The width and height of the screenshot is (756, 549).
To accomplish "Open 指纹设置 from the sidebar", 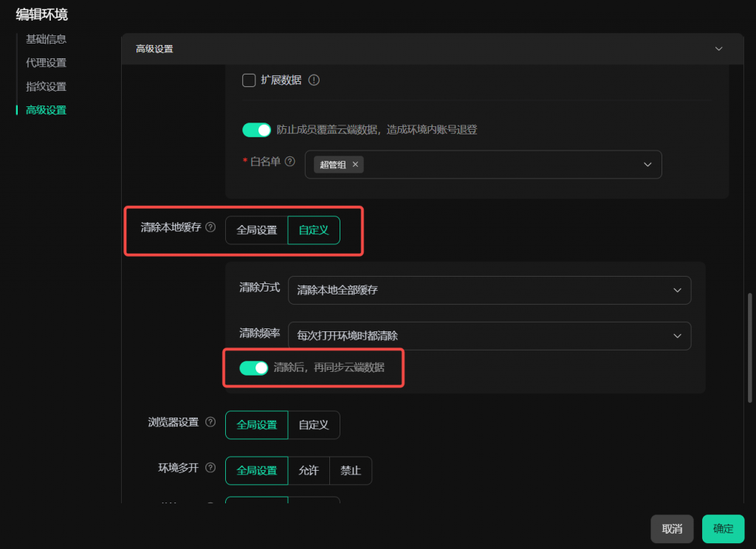I will 46,86.
